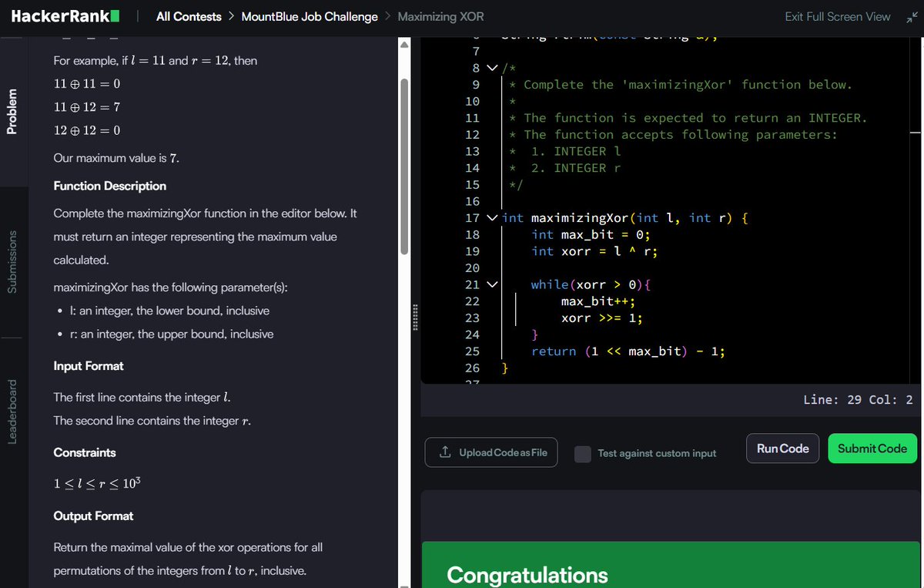Image resolution: width=924 pixels, height=588 pixels.
Task: Place cursor on 'xorr >>= 1;' line
Action: click(x=601, y=318)
